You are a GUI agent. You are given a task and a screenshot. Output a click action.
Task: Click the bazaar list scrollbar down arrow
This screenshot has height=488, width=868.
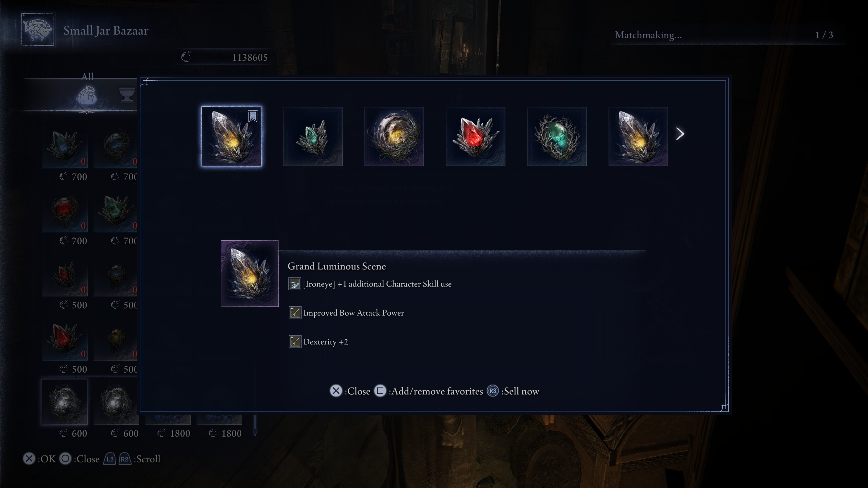coord(255,432)
